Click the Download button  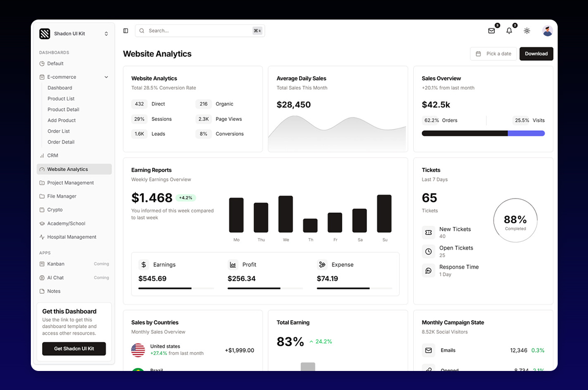pyautogui.click(x=536, y=54)
